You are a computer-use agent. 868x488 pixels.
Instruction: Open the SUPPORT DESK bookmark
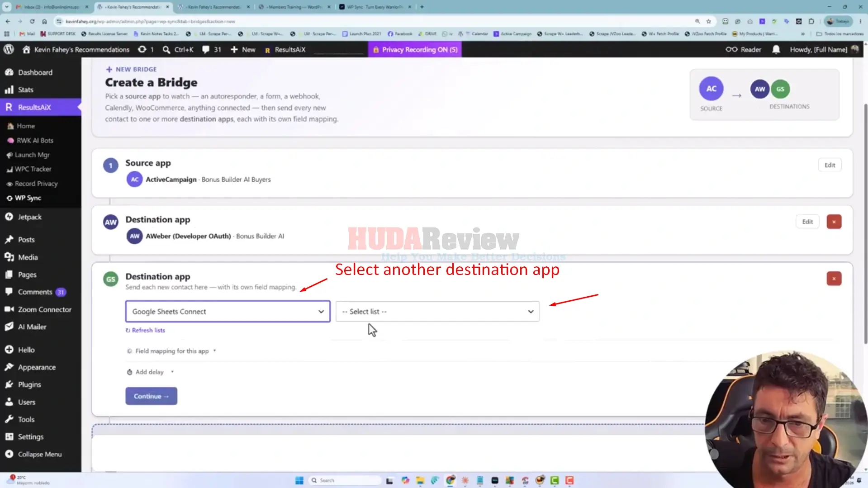(x=58, y=33)
